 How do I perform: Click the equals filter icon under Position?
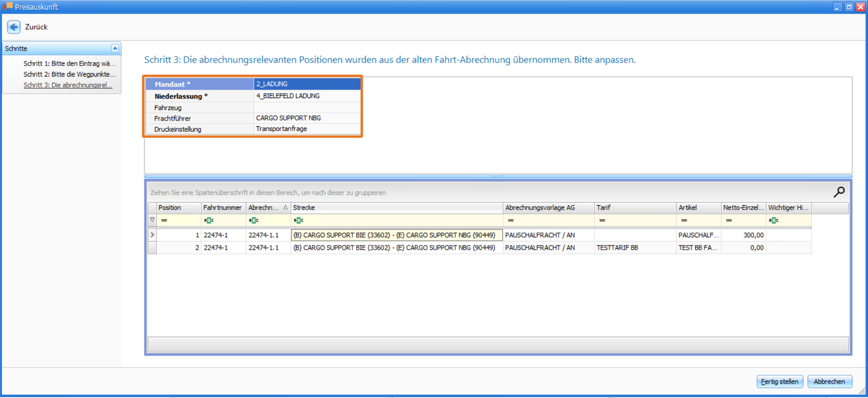pos(164,221)
